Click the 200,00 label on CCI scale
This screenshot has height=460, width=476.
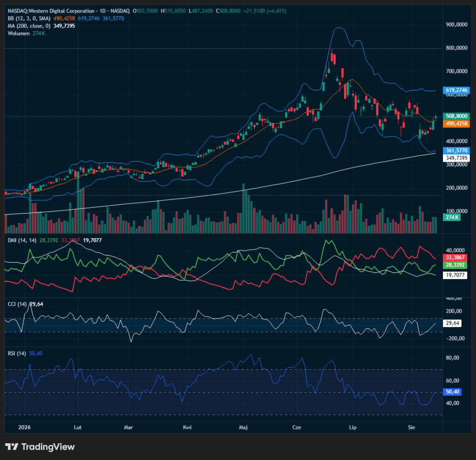[454, 311]
